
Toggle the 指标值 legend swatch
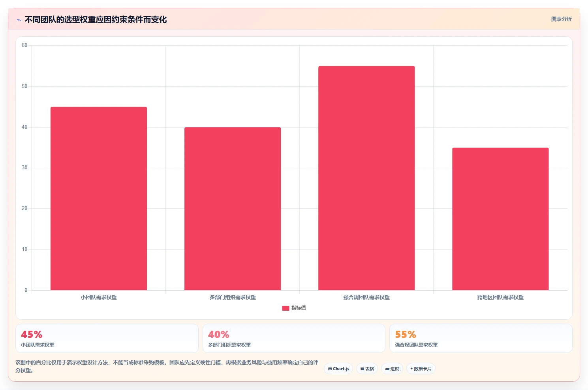pos(286,308)
